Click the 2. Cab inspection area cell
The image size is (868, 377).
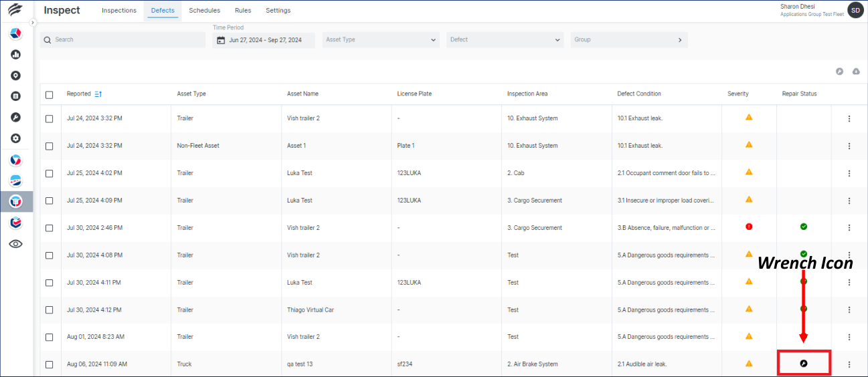click(x=516, y=173)
